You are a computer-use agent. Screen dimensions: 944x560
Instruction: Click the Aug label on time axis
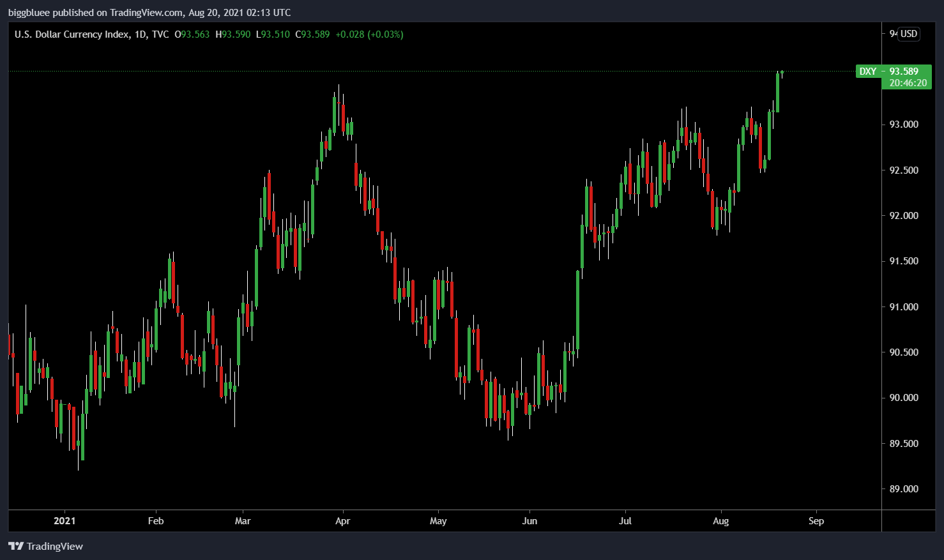720,521
